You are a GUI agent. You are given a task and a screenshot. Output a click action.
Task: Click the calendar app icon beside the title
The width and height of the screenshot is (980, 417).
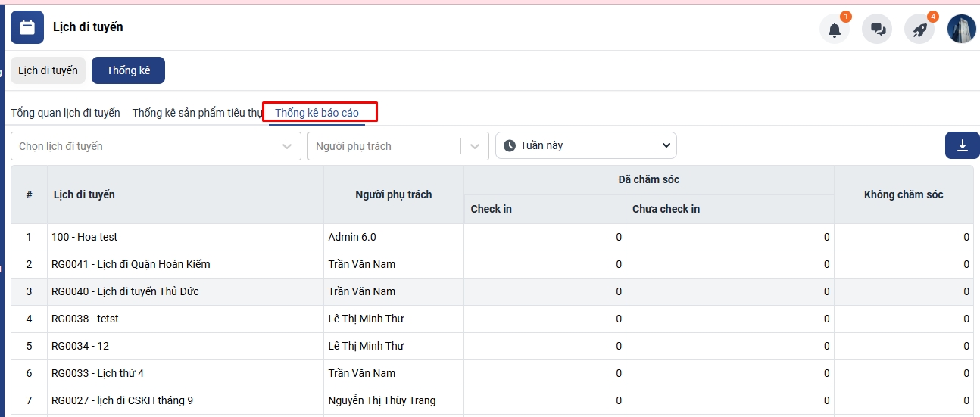27,27
